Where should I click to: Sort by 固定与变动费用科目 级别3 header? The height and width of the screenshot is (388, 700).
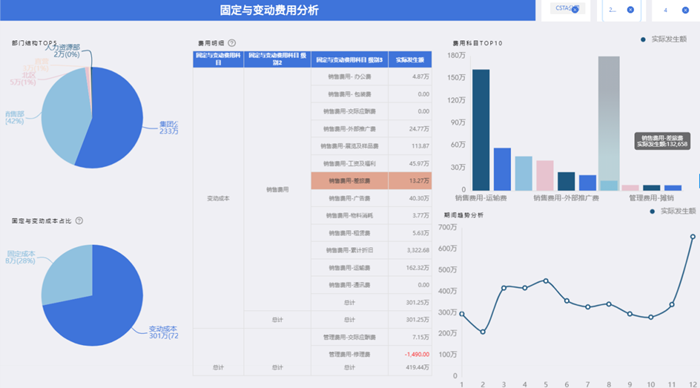click(x=350, y=59)
